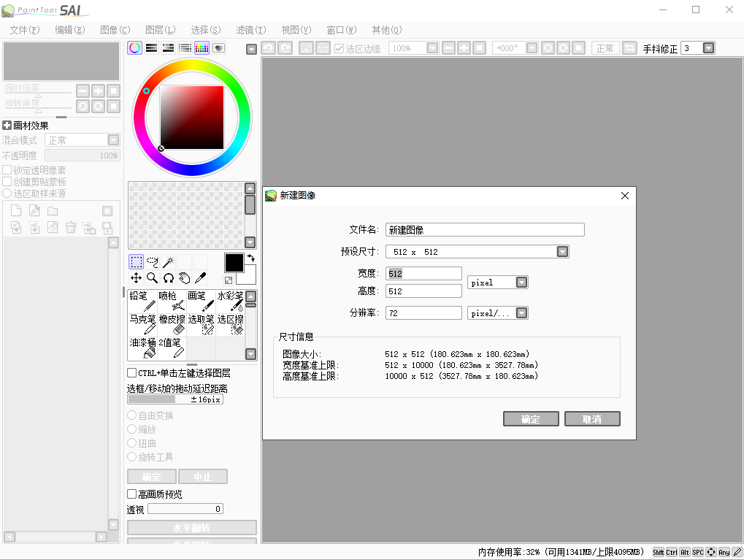The width and height of the screenshot is (744, 560).
Task: Select the zoom magnifier tool
Action: tap(152, 278)
